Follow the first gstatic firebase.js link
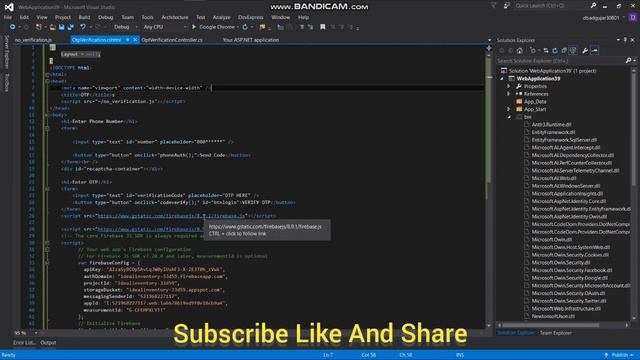This screenshot has width=640, height=360. pos(171,216)
